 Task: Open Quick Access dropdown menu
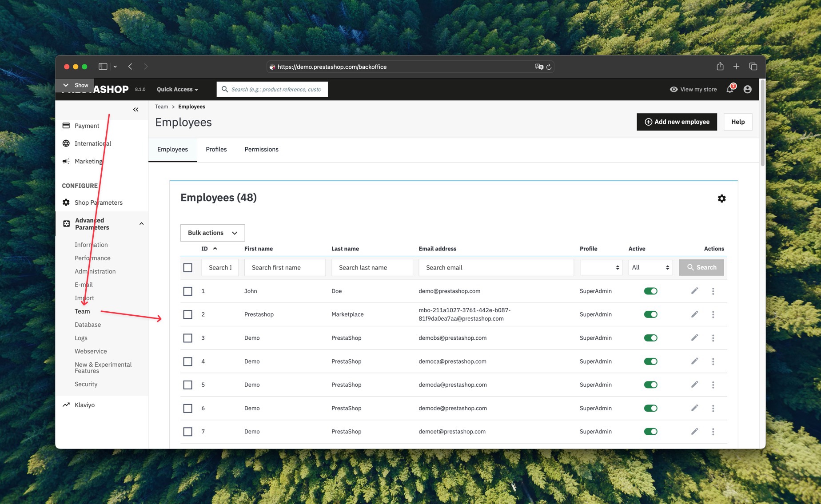[x=177, y=89]
